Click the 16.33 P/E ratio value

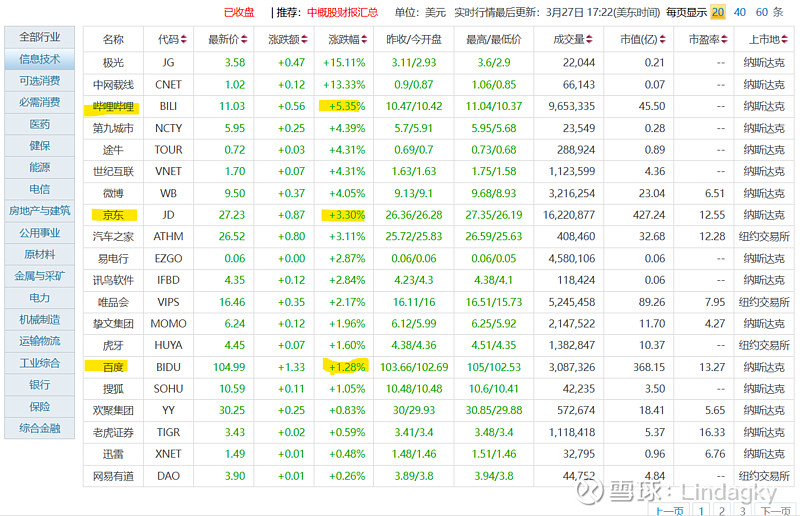pos(712,432)
